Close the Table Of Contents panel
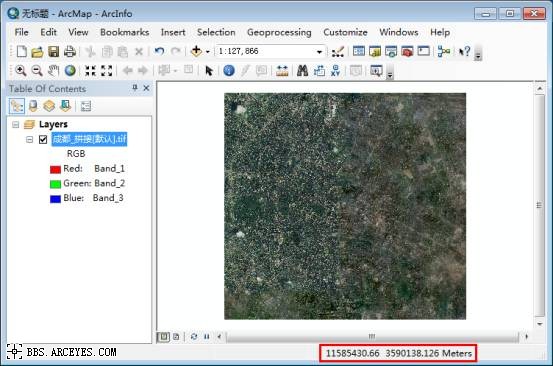553x366 pixels. pyautogui.click(x=146, y=88)
